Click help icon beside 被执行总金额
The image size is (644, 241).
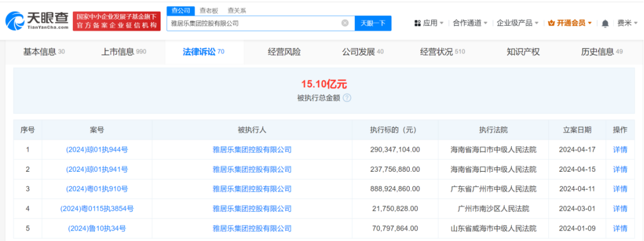click(347, 98)
